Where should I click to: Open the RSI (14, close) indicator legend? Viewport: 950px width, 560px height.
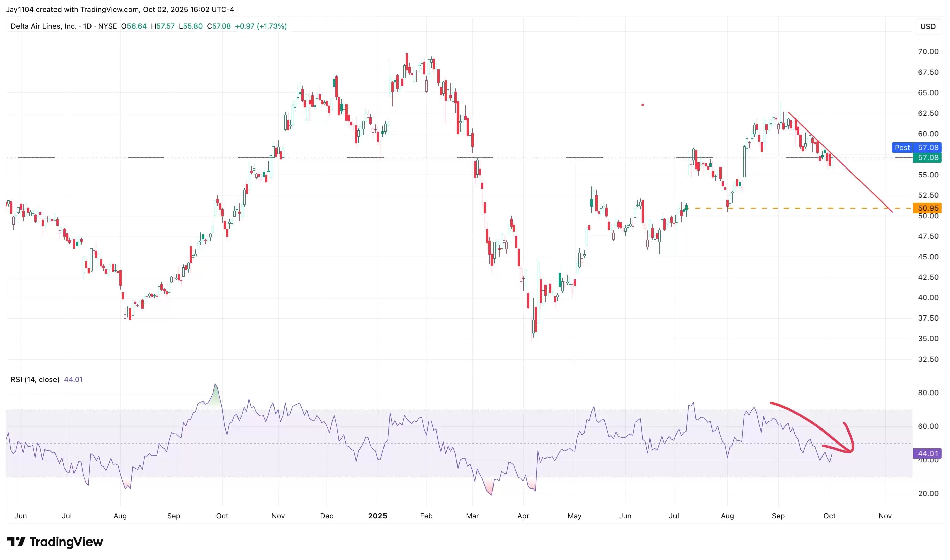pyautogui.click(x=35, y=380)
